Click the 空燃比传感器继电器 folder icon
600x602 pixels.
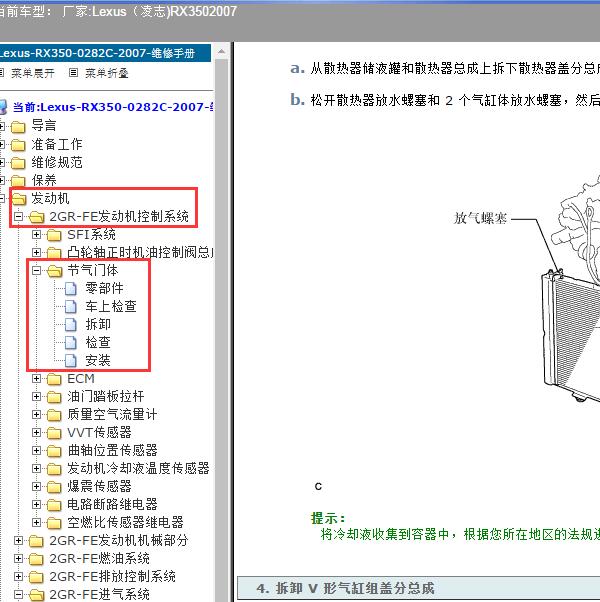click(x=54, y=523)
